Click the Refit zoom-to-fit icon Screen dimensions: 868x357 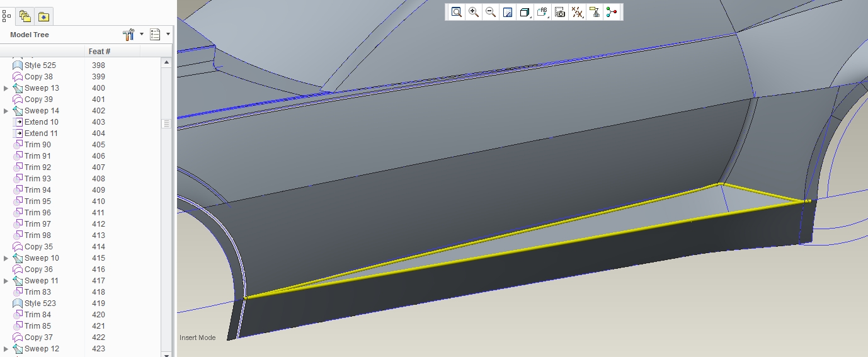pyautogui.click(x=457, y=12)
